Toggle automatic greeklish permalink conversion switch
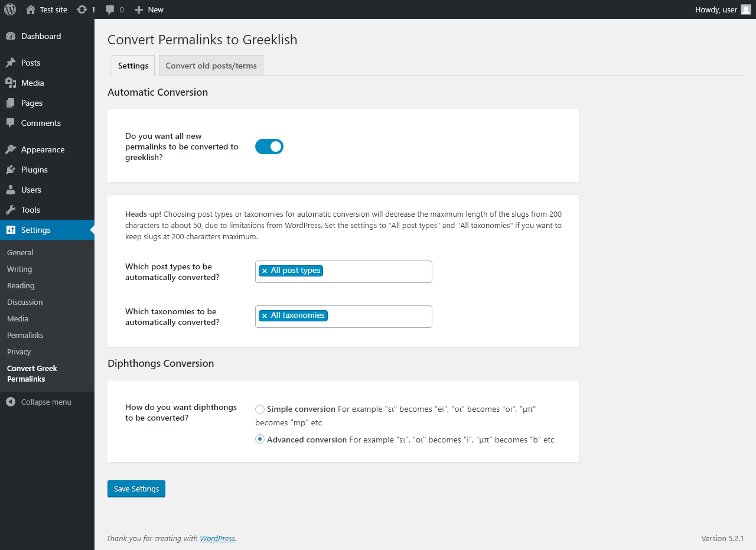The width and height of the screenshot is (756, 550). click(269, 147)
